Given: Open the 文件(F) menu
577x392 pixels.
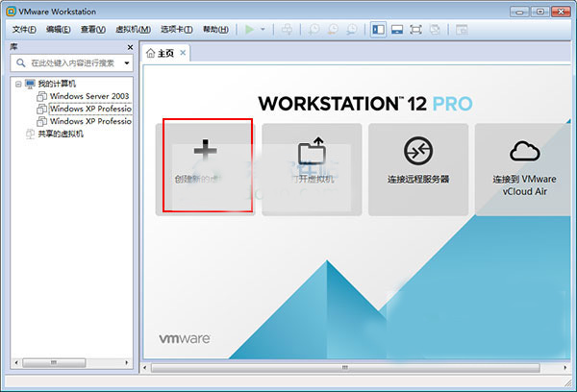Looking at the screenshot, I should coord(24,30).
